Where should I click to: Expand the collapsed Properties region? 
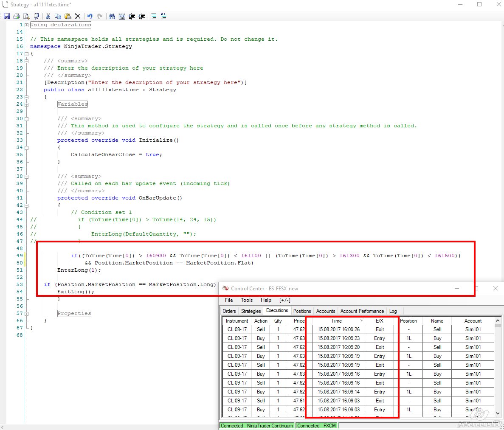coord(26,313)
